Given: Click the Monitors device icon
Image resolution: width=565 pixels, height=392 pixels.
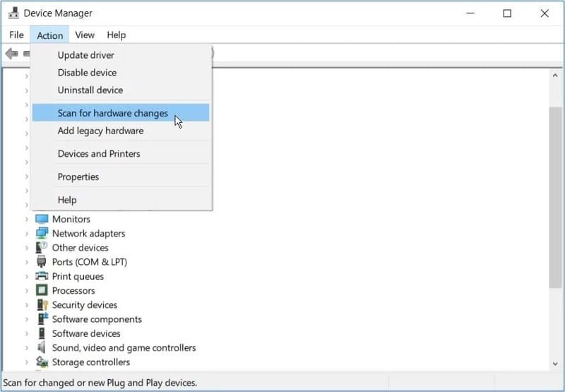Looking at the screenshot, I should click(42, 219).
